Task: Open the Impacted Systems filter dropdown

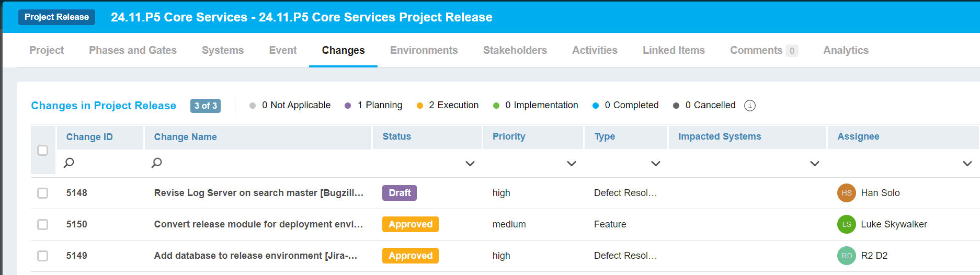Action: click(814, 164)
